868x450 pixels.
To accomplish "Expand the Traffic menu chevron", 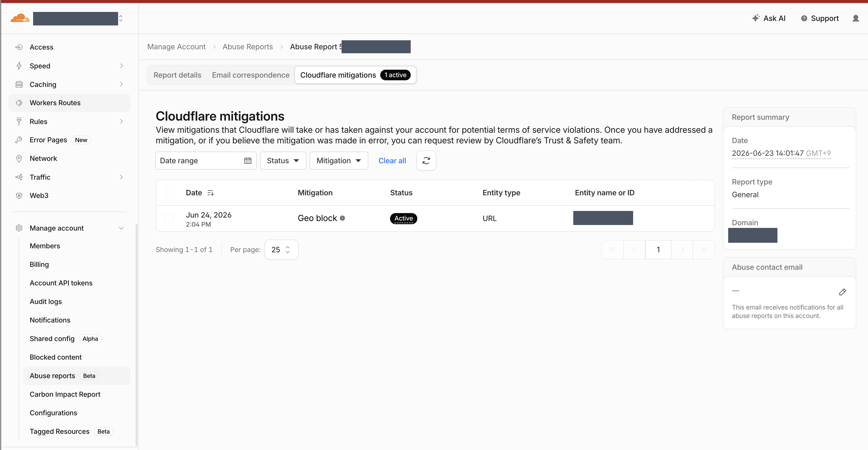I will (x=121, y=177).
